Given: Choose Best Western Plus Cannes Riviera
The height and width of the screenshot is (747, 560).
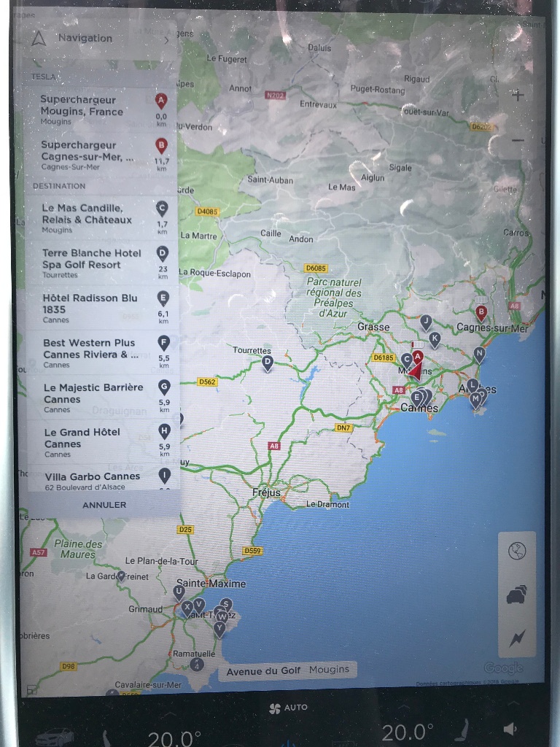Looking at the screenshot, I should 102,352.
